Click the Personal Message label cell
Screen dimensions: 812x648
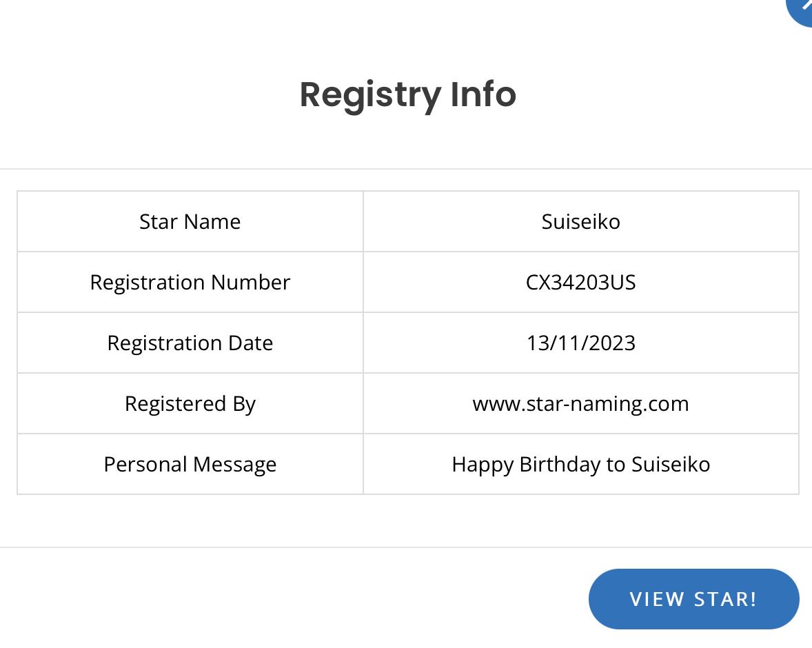[x=190, y=464]
